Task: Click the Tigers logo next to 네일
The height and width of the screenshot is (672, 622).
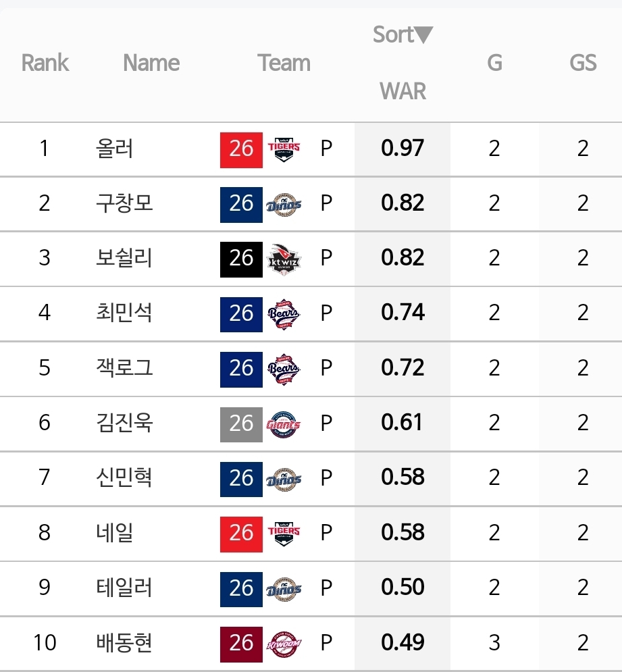Action: tap(284, 534)
